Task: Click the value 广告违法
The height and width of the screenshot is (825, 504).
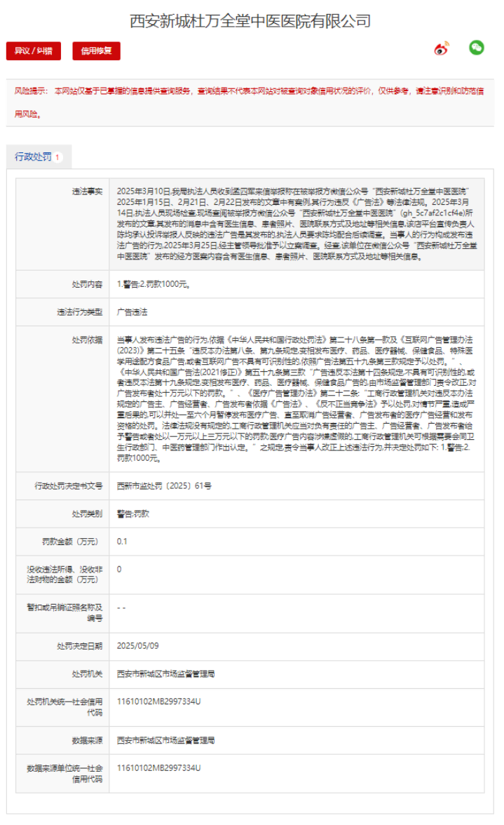Action: [132, 312]
